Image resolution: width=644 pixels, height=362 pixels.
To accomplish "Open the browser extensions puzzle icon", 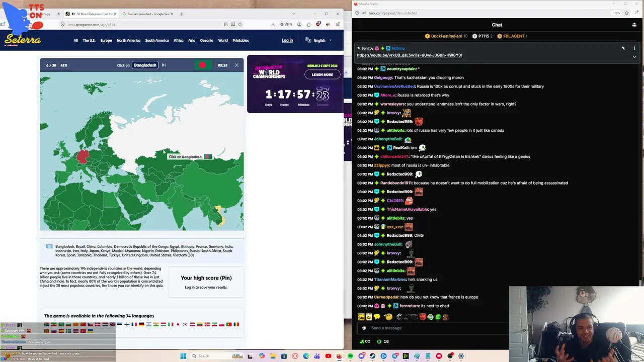I will (309, 24).
